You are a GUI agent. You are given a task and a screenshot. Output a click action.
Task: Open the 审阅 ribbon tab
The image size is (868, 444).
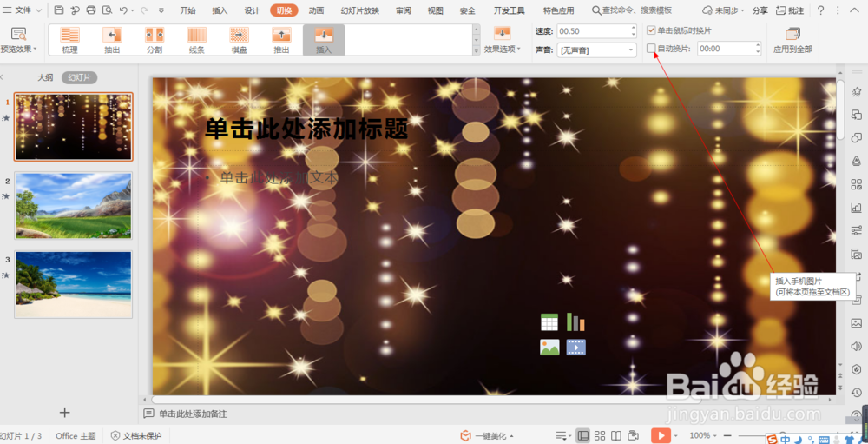(x=404, y=10)
